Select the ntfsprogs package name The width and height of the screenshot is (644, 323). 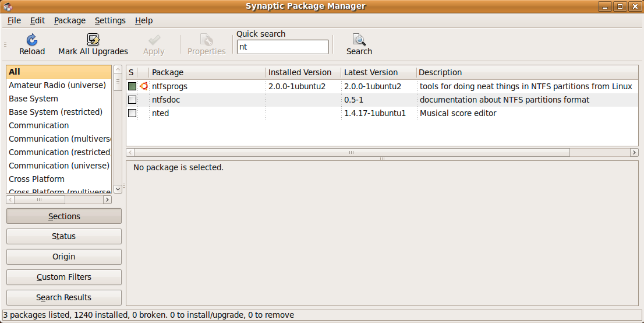coord(169,86)
